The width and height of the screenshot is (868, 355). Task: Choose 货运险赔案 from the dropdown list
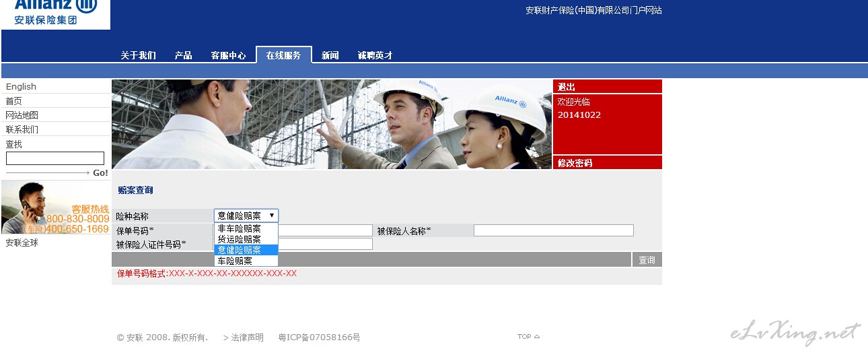[246, 239]
